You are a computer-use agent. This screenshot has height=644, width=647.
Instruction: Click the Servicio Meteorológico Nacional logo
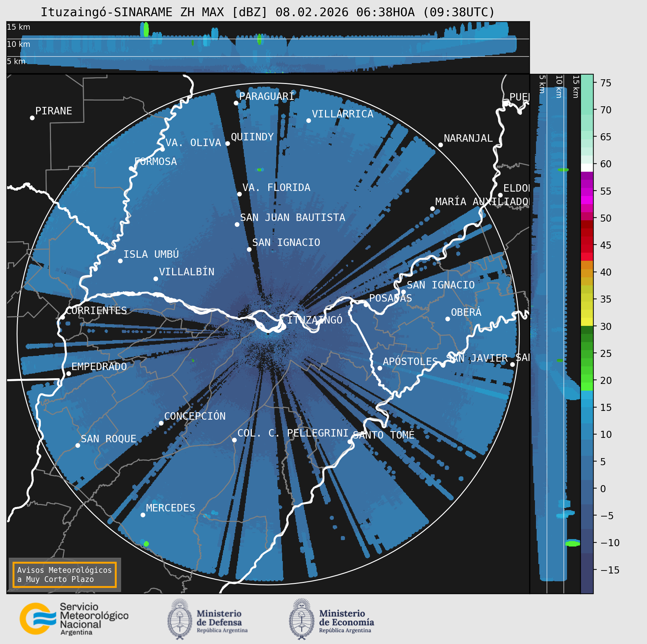tap(74, 619)
